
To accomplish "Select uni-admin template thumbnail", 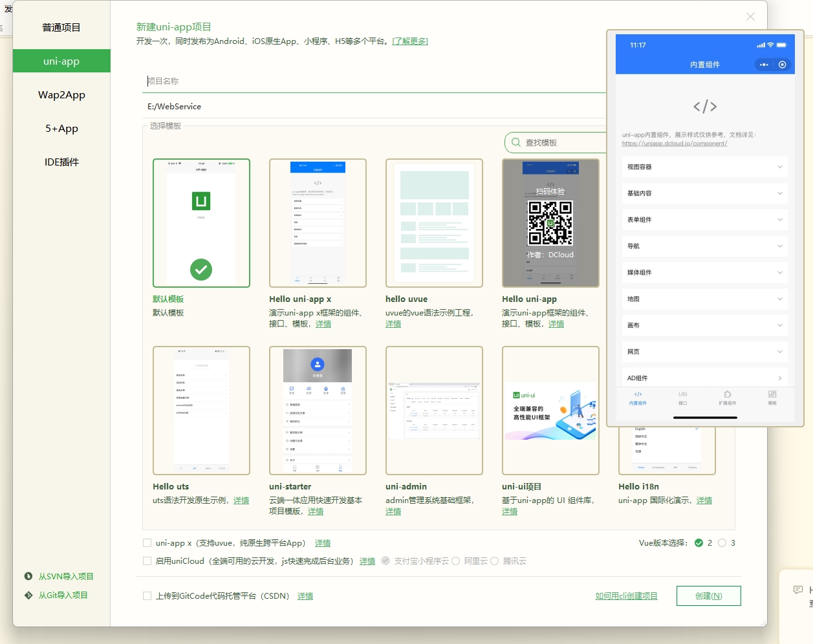I will 434,411.
